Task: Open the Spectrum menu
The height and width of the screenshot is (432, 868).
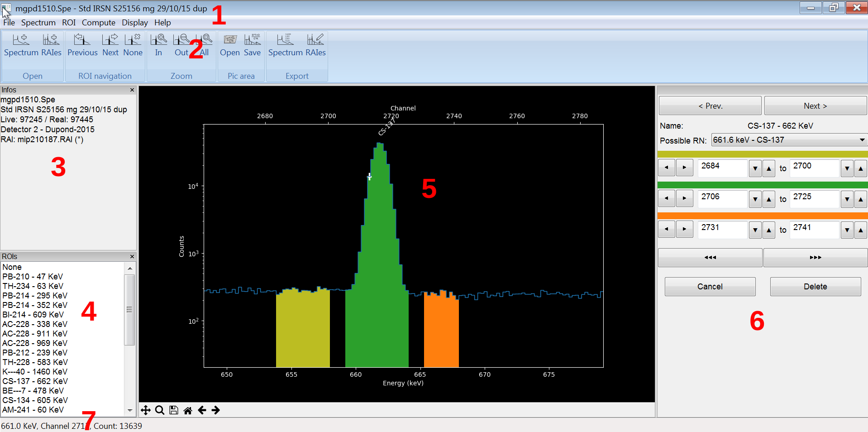Action: 38,23
